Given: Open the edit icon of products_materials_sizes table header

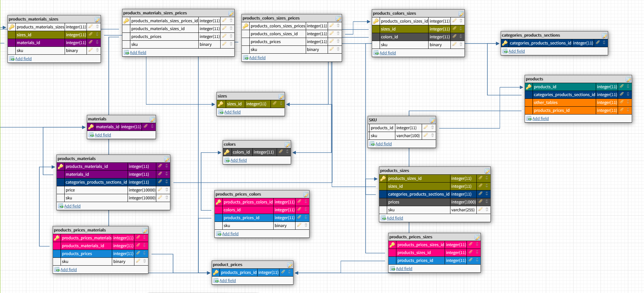Looking at the screenshot, I should click(97, 19).
